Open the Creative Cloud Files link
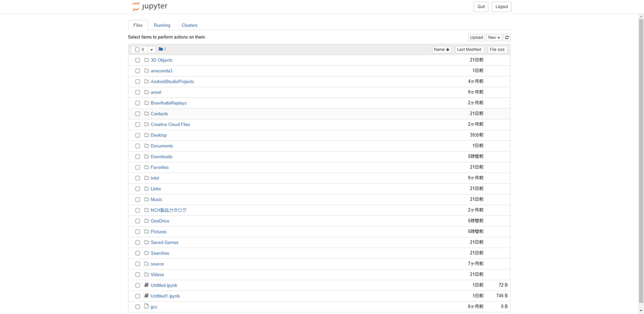644x314 pixels. coord(170,124)
